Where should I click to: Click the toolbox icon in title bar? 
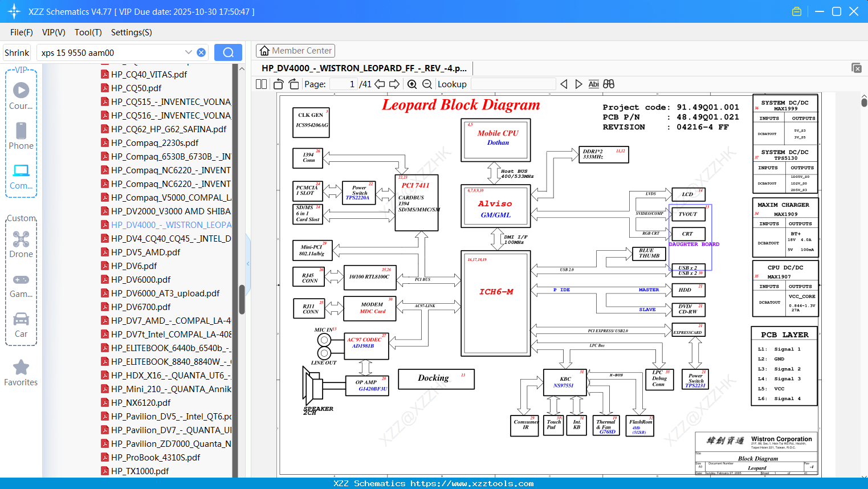click(797, 11)
